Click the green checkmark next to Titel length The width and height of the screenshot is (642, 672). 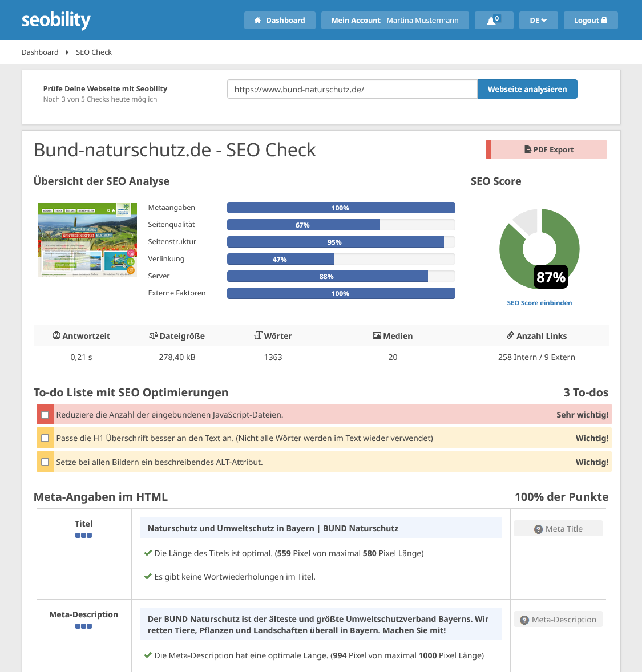(148, 553)
